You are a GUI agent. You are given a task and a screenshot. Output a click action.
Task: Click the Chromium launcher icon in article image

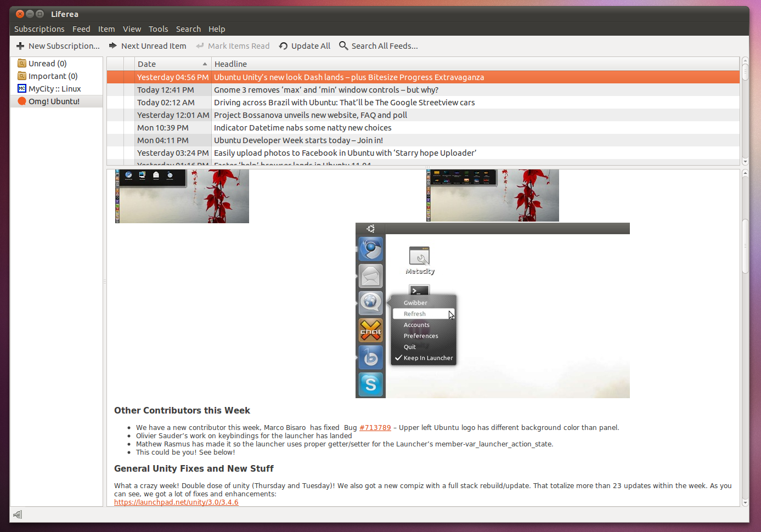371,248
